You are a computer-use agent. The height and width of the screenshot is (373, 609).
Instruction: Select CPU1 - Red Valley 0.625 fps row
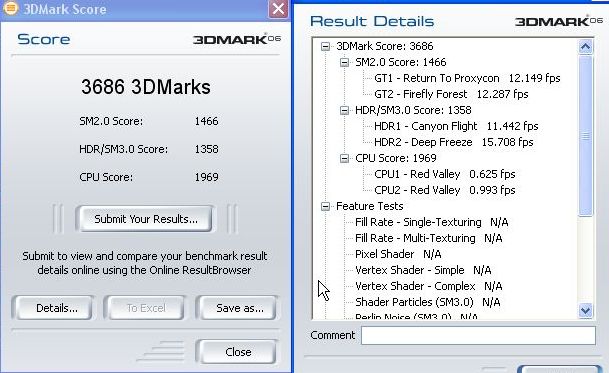click(445, 174)
